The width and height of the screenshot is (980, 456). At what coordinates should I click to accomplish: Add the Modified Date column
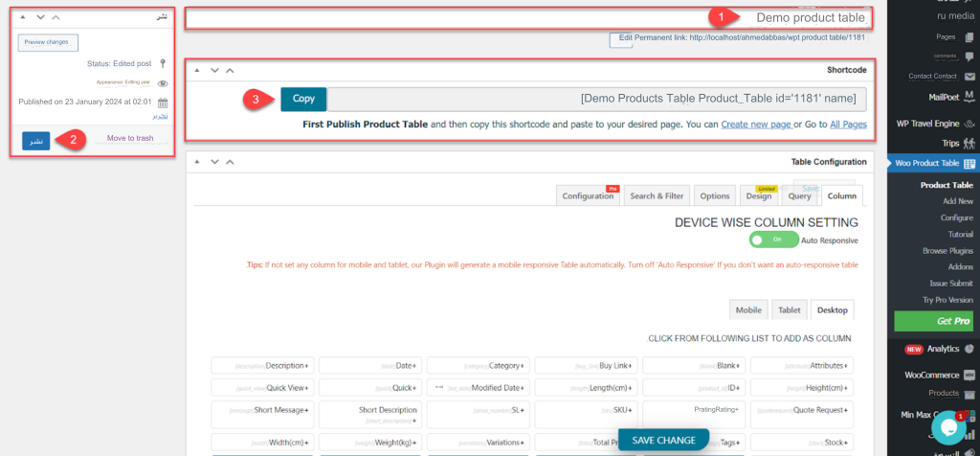[x=479, y=388]
